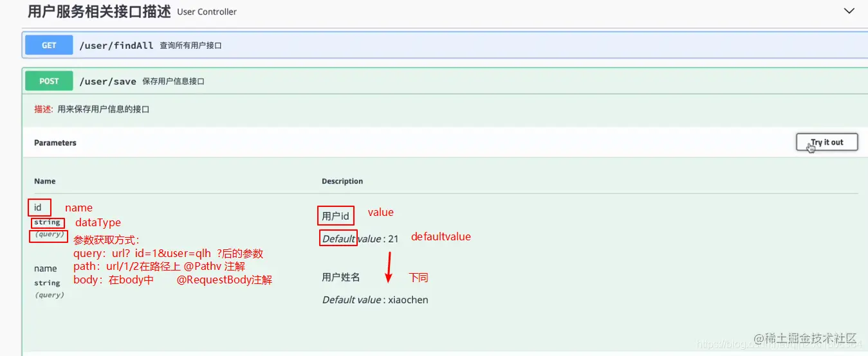The width and height of the screenshot is (868, 356).
Task: Click the 查询所有用户接口 summary text
Action: point(191,46)
